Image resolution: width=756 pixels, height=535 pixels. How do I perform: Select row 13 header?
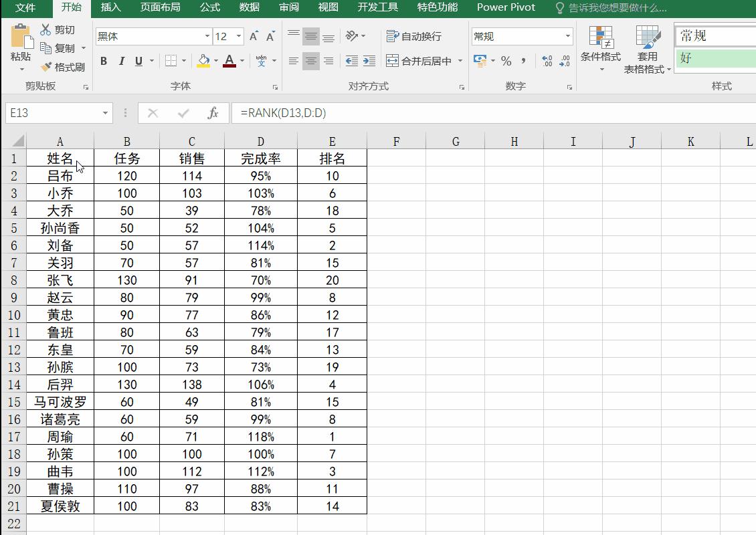tap(14, 367)
